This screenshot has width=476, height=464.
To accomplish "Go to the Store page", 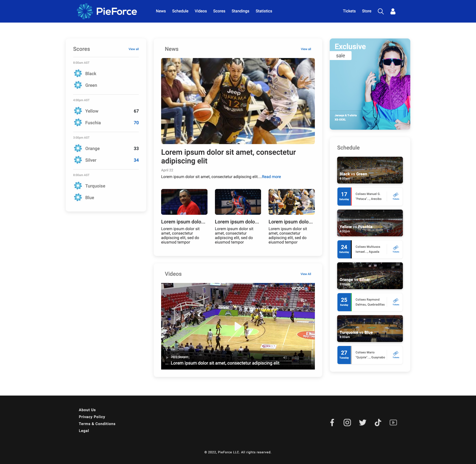I will tap(366, 11).
